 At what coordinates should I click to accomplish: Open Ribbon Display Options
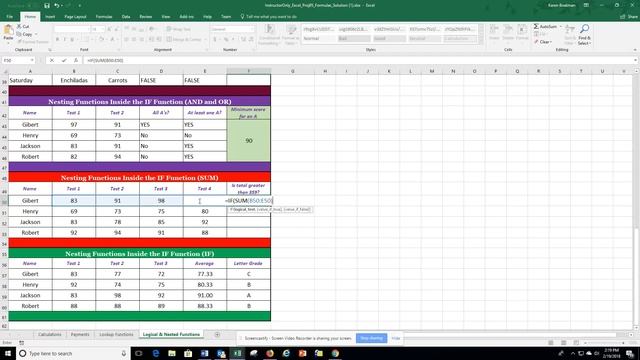586,5
